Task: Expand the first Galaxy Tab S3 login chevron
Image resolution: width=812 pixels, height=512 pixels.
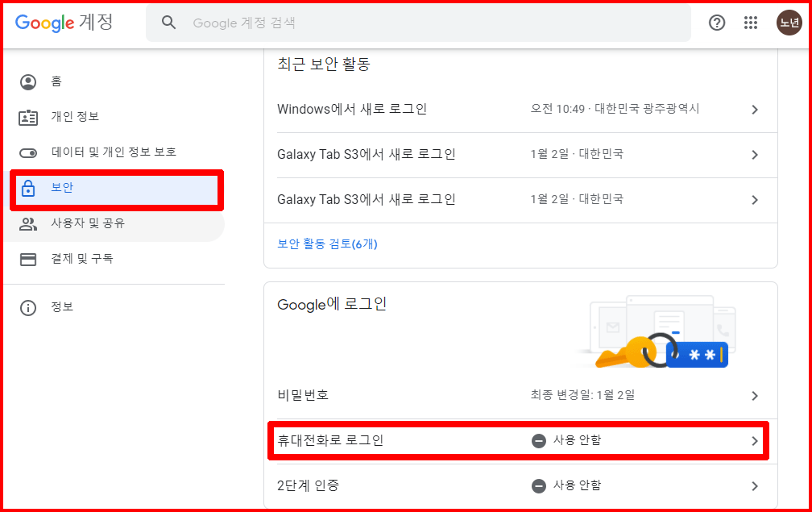Action: click(x=755, y=155)
